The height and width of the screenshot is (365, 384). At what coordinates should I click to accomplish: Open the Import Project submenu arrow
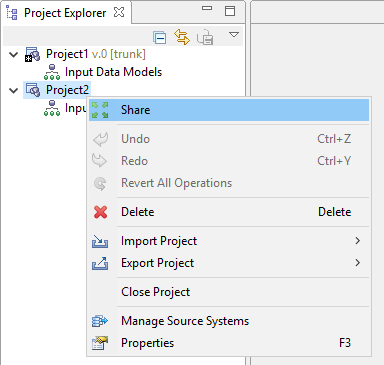pyautogui.click(x=358, y=241)
